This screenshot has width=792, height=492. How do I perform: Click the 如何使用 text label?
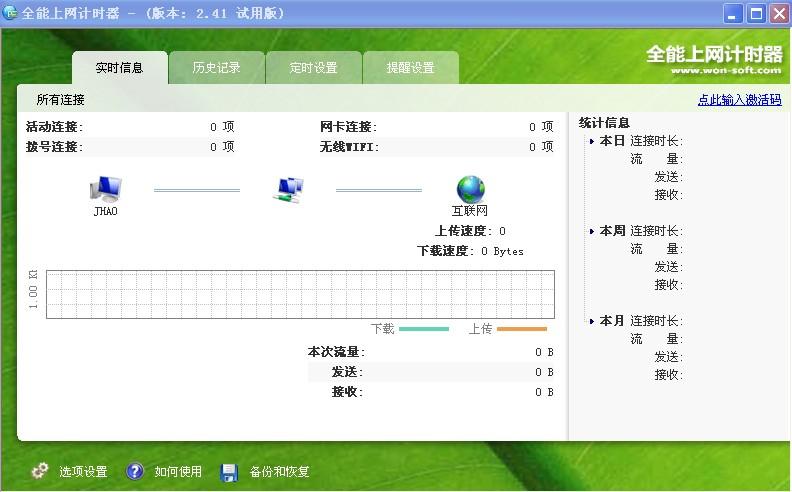[x=178, y=472]
